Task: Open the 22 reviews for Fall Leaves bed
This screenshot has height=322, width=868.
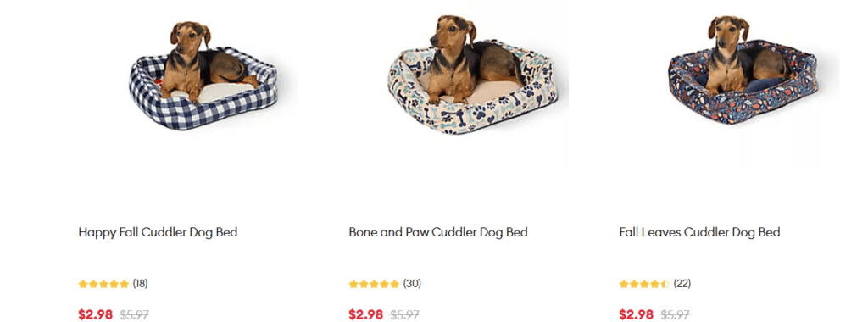Action: point(682,284)
